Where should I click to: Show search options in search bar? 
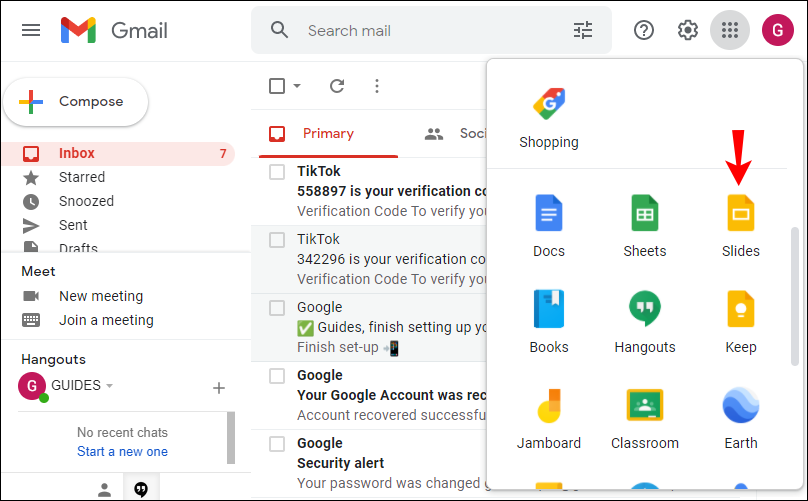coord(583,30)
